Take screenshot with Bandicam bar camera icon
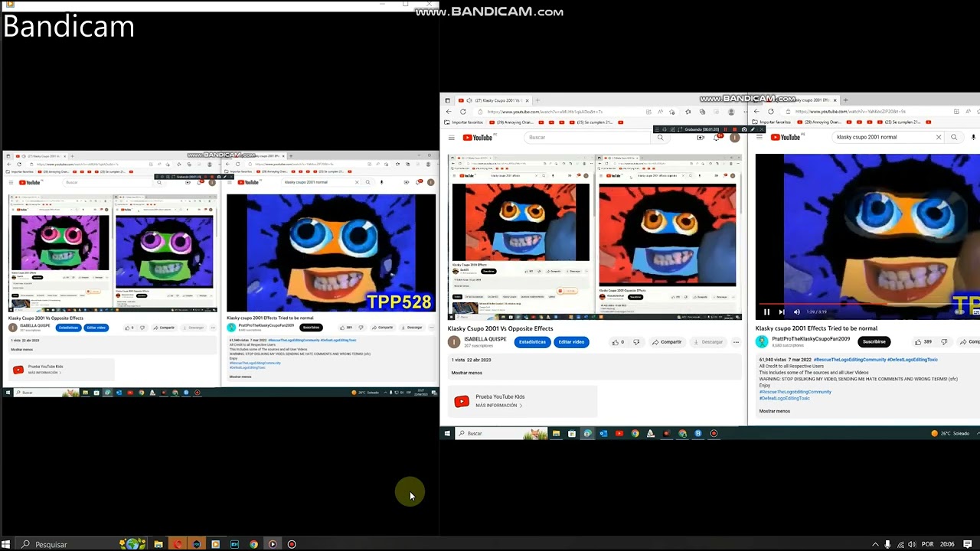 point(744,129)
